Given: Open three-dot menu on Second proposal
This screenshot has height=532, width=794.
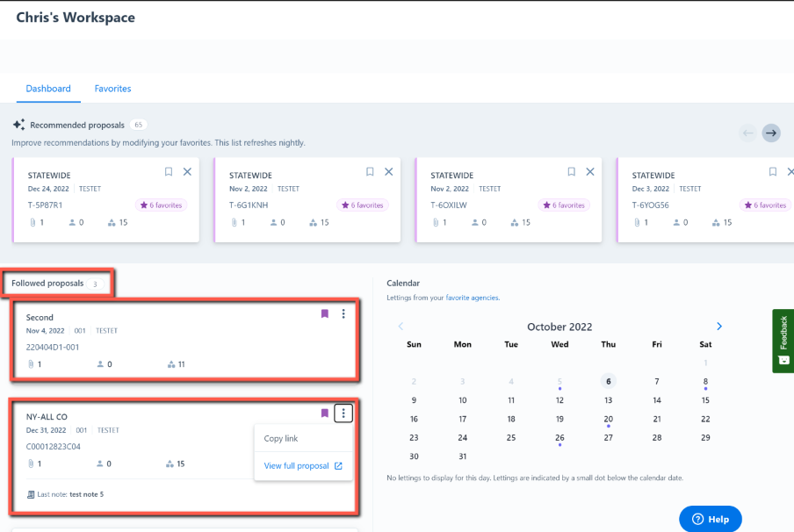Looking at the screenshot, I should (343, 314).
